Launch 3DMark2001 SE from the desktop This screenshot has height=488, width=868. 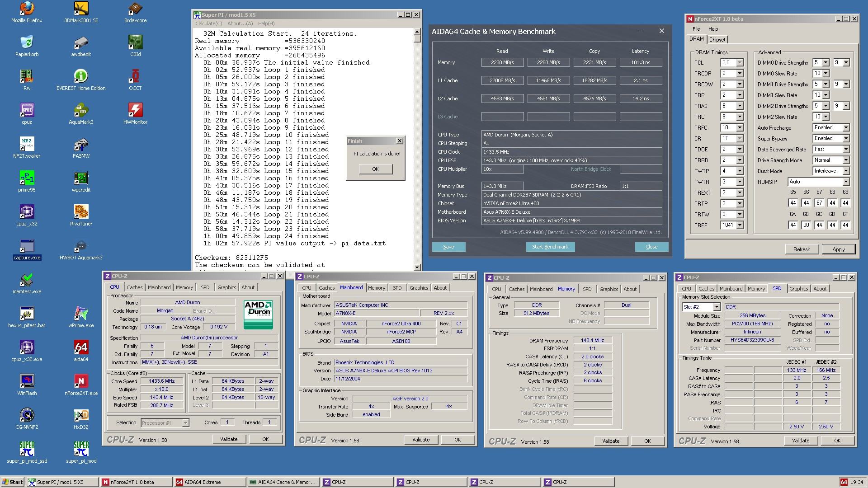click(81, 12)
